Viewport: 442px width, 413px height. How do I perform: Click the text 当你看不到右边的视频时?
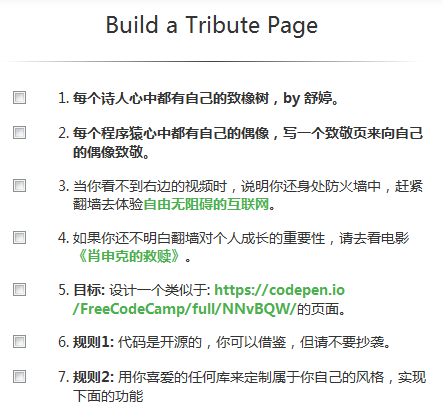pos(150,186)
